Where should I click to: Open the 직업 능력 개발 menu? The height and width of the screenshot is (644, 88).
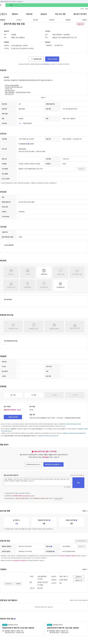coord(60,14)
